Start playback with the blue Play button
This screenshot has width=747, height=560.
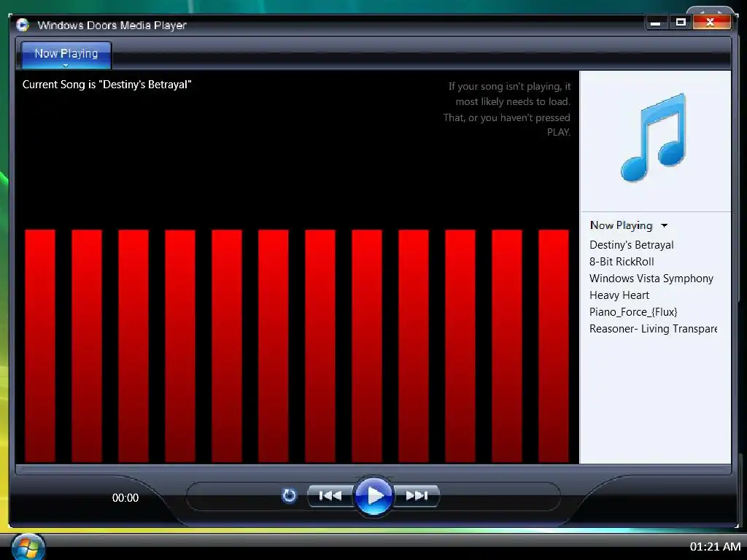click(x=374, y=496)
